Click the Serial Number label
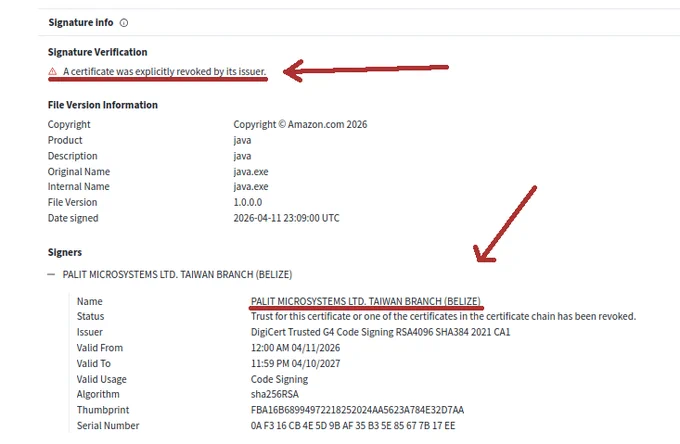The width and height of the screenshot is (680, 444). [x=108, y=426]
